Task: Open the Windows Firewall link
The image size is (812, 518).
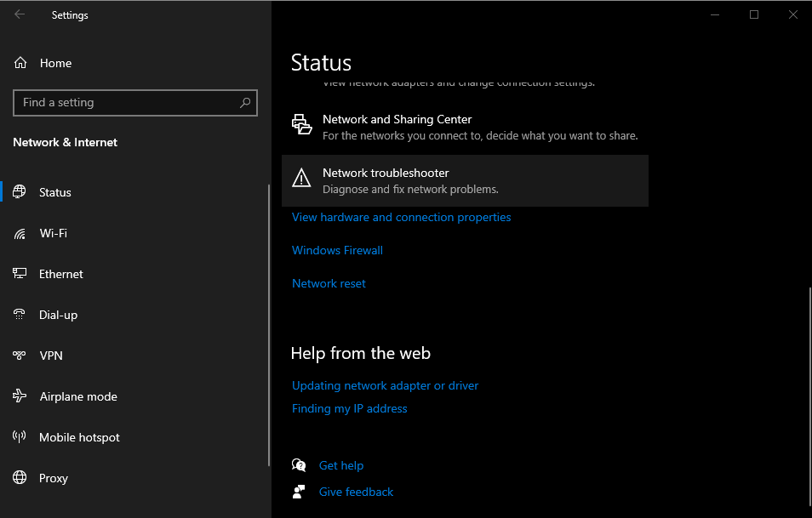Action: point(338,250)
